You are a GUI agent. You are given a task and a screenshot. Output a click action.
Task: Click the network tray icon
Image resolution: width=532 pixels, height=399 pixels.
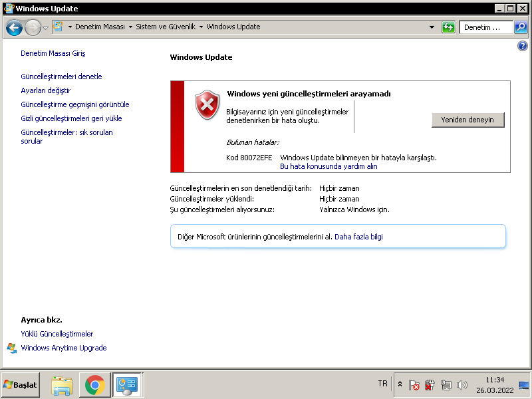446,385
